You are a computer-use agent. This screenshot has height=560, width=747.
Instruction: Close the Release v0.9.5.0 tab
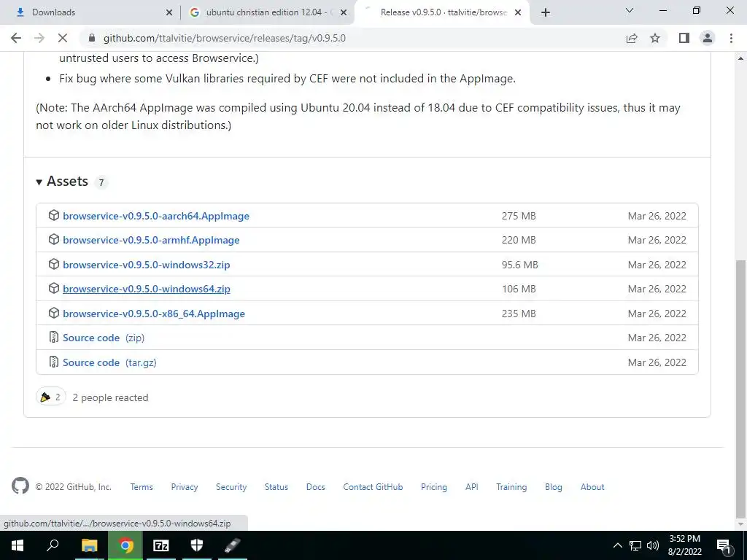click(x=518, y=12)
